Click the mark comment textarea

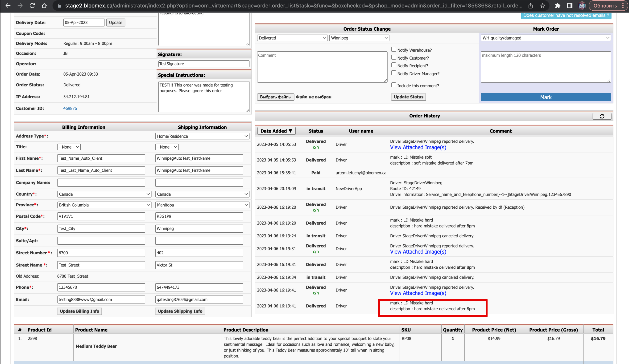[546, 67]
